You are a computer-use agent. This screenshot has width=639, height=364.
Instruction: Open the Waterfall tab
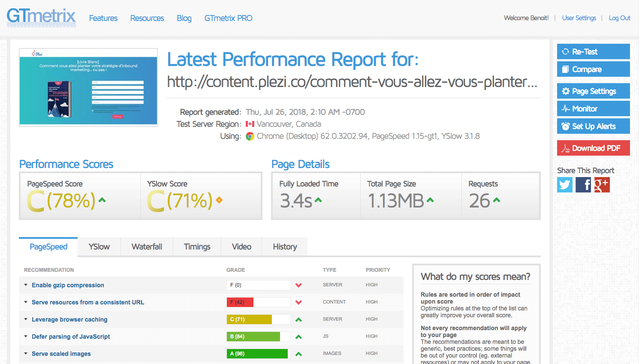point(147,247)
